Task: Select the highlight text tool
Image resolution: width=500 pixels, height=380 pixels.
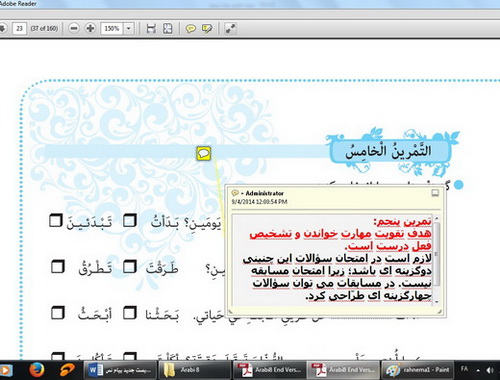Action: tap(207, 29)
